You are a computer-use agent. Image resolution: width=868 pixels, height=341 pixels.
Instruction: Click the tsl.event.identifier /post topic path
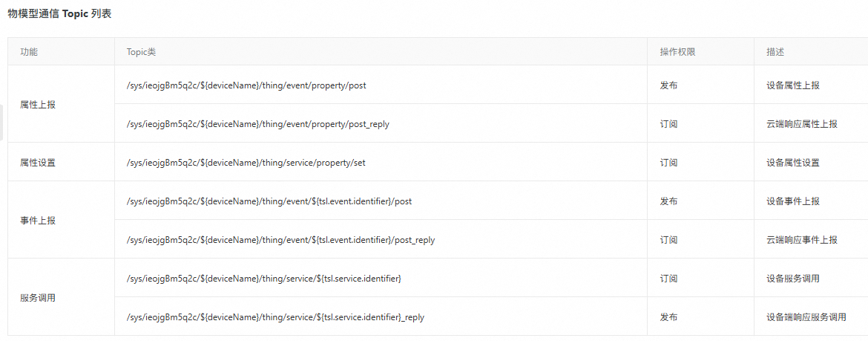click(x=269, y=201)
